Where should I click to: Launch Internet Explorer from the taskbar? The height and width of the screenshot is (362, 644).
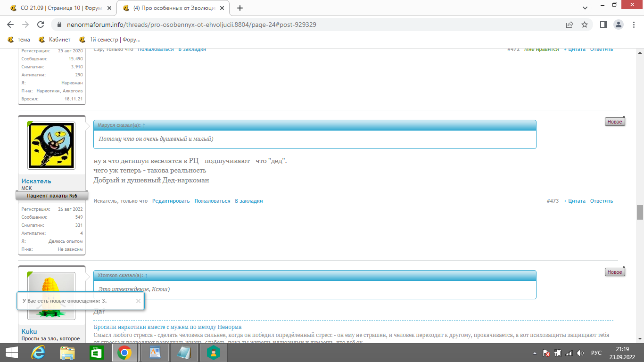[x=38, y=353]
